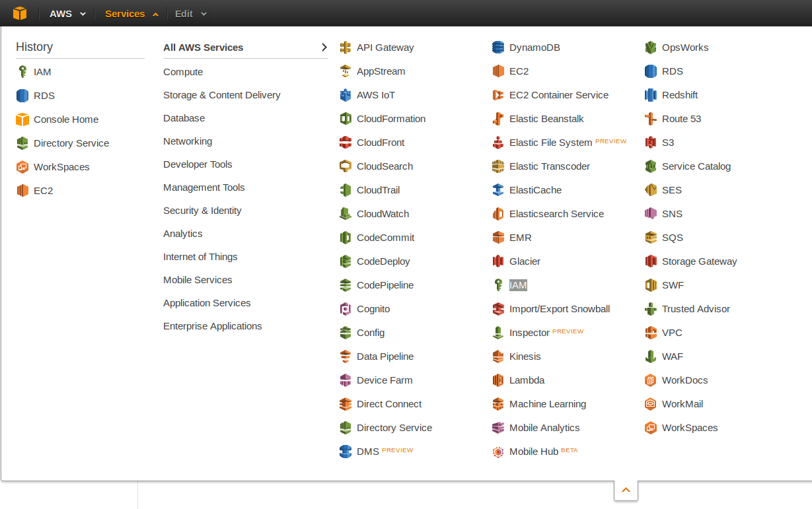Click the API Gateway service icon
Viewport: 812px width, 509px height.
click(x=346, y=48)
